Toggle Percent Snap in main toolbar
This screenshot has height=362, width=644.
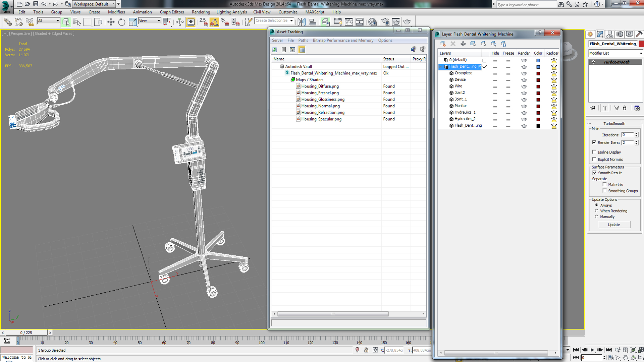pos(225,22)
